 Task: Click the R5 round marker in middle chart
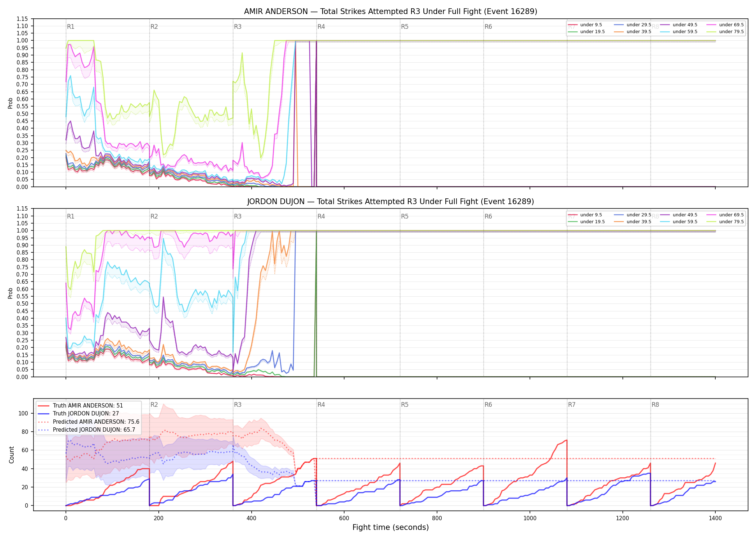point(405,216)
